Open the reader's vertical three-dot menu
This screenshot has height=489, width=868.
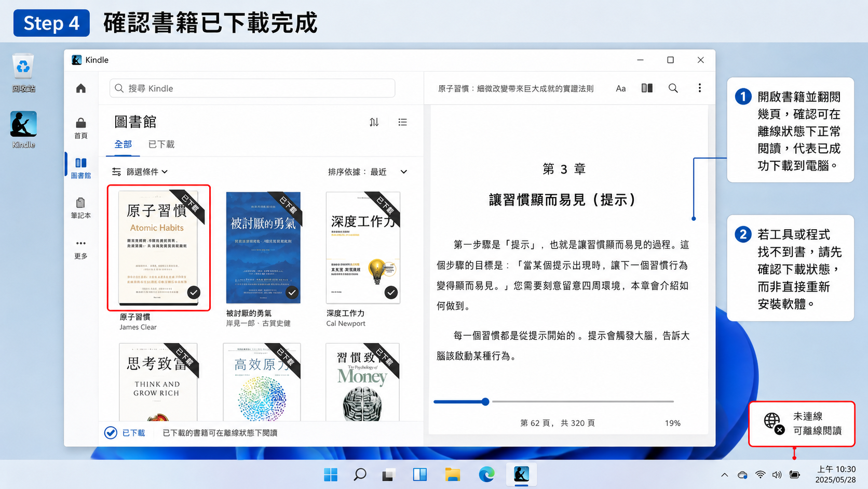pyautogui.click(x=700, y=88)
